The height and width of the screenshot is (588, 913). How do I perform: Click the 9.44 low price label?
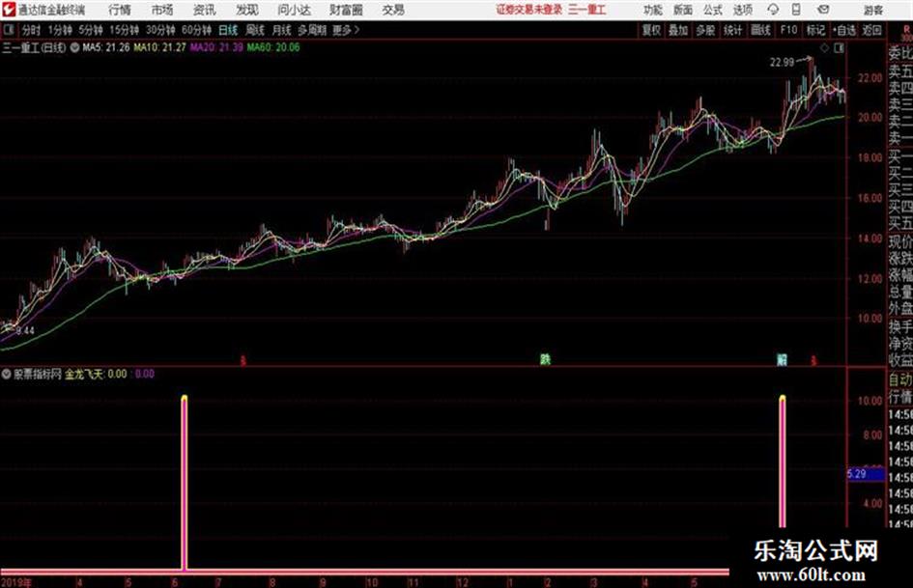point(25,330)
